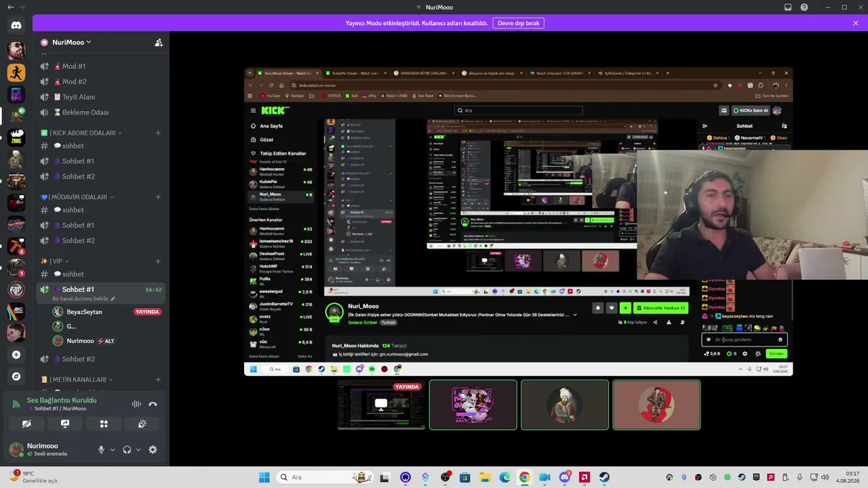Open the Discord inbox icon
868x488 pixels.
tap(788, 7)
